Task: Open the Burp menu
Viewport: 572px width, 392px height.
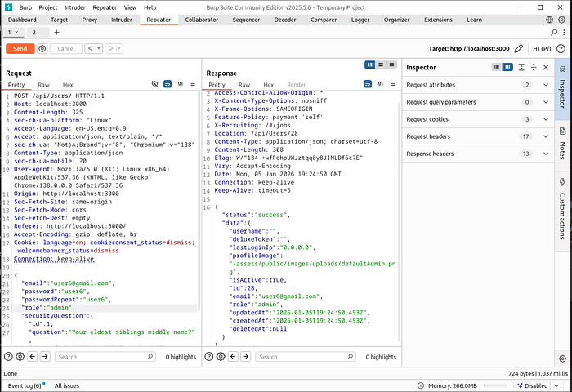Action: (x=25, y=7)
